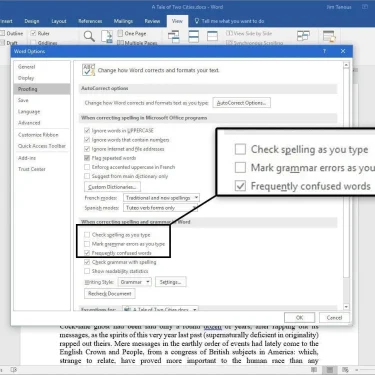Click the New Window icon in ribbon

[173, 36]
